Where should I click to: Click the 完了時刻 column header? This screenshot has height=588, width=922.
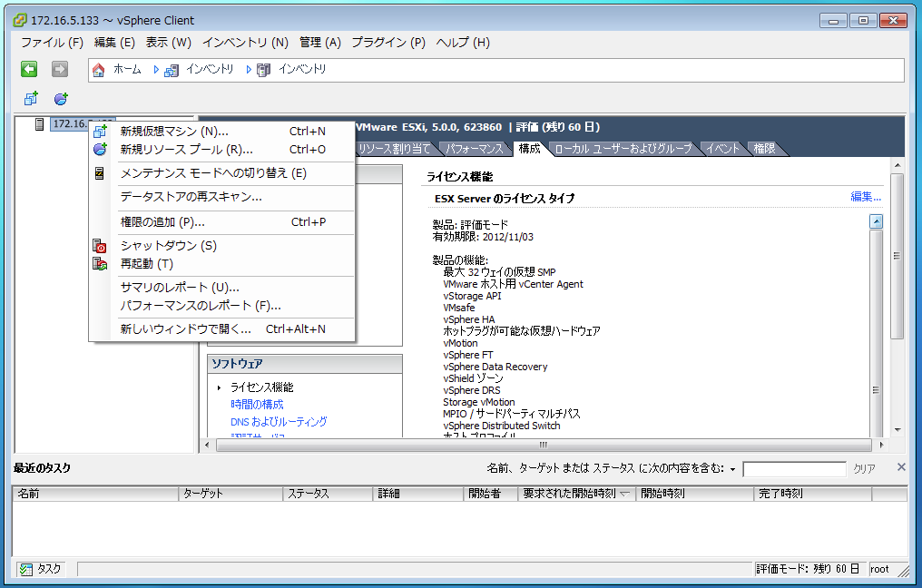(812, 494)
